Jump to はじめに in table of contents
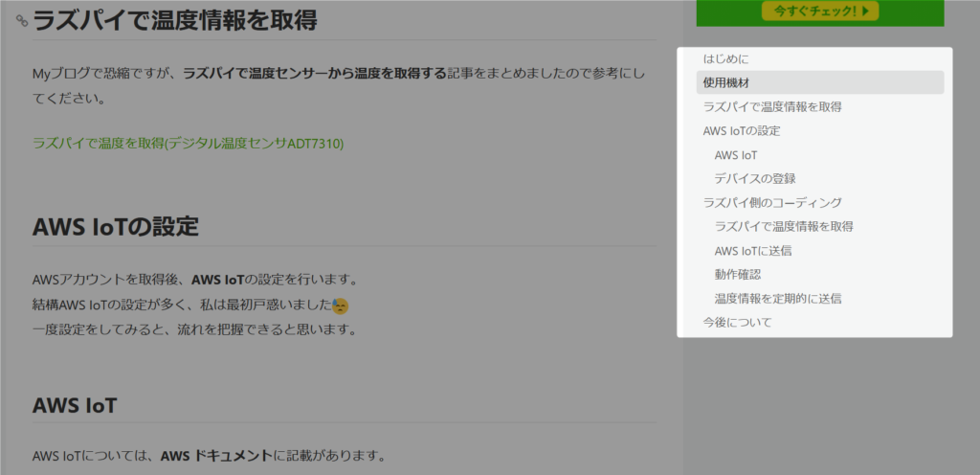This screenshot has height=475, width=980. coord(725,59)
